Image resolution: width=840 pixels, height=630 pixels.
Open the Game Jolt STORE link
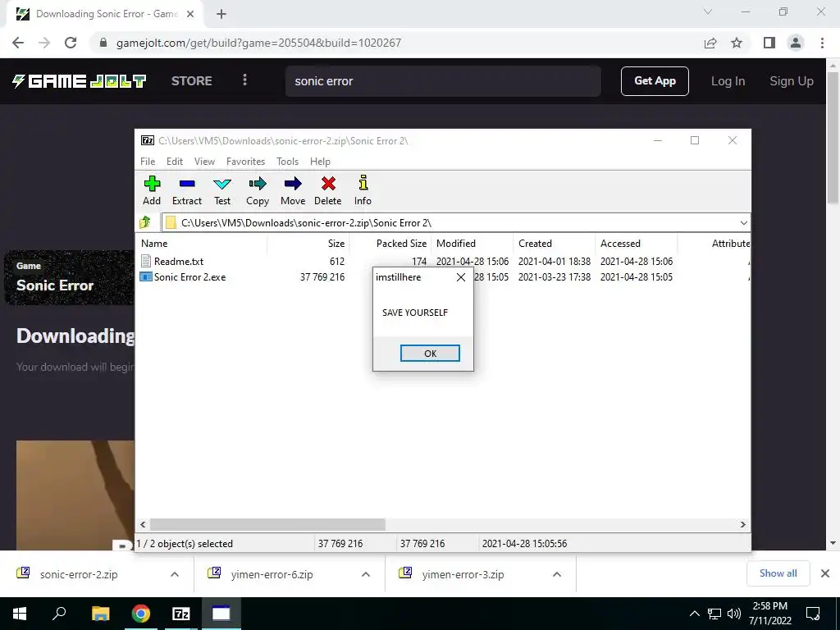[x=192, y=81]
